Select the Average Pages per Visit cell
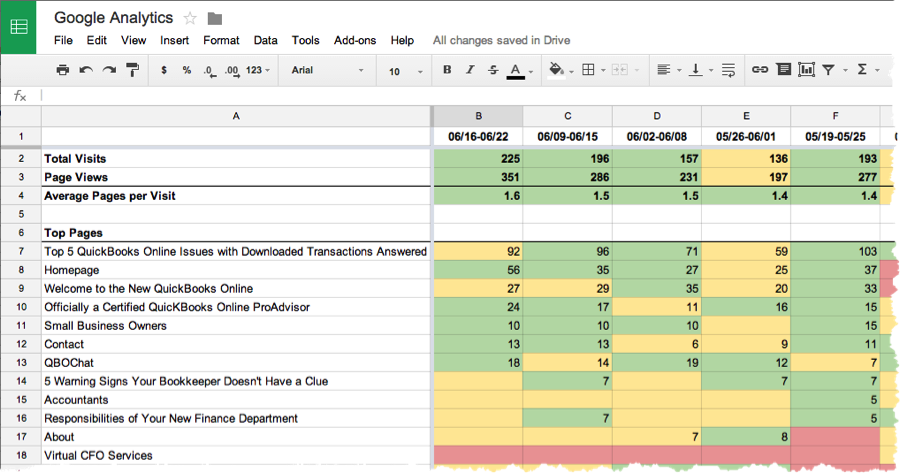This screenshot has height=473, width=900. pyautogui.click(x=236, y=196)
